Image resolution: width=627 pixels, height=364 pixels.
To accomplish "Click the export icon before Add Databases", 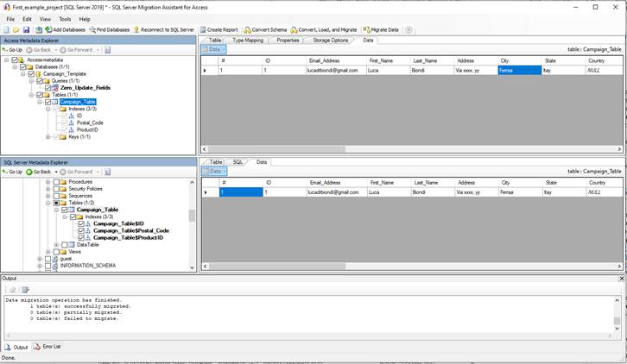I will tap(39, 30).
